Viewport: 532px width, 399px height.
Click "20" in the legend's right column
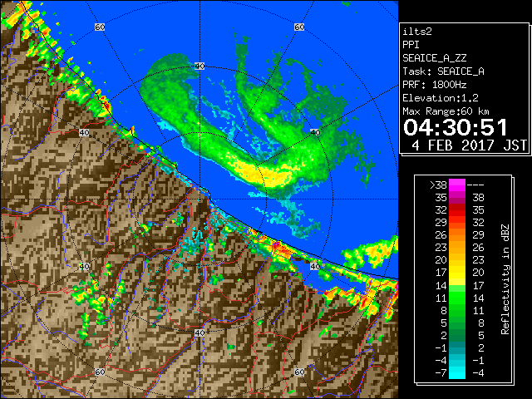(x=478, y=273)
